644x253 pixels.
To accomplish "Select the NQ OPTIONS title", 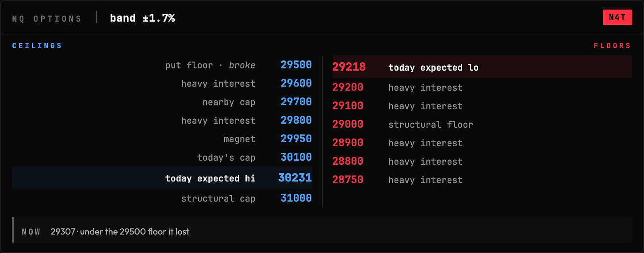I will 47,19.
